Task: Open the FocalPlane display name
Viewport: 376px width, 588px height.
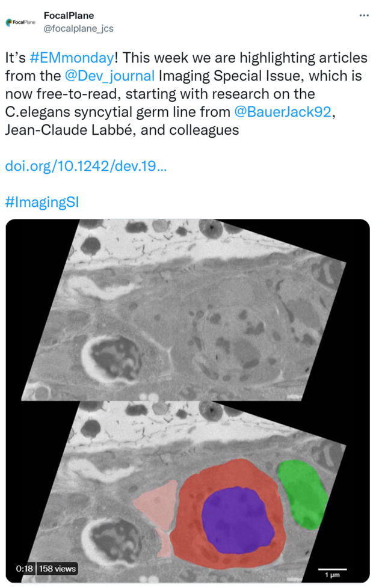Action: [x=69, y=16]
